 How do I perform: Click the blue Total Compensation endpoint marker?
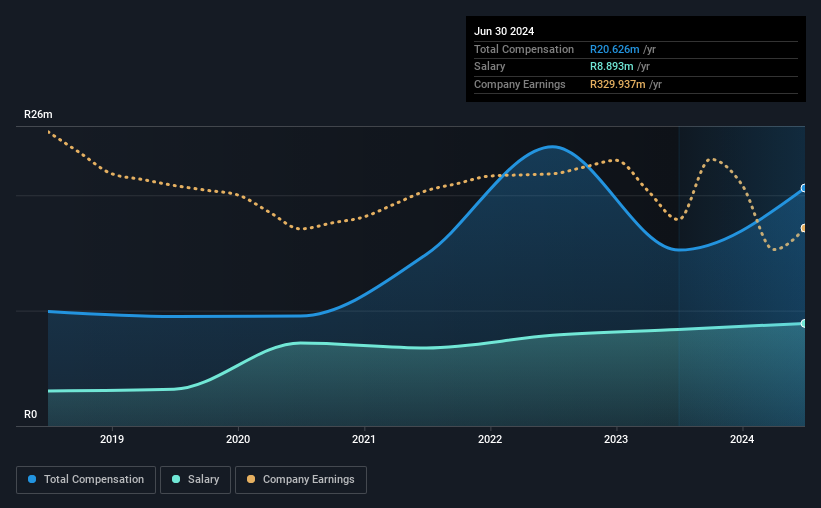point(804,189)
